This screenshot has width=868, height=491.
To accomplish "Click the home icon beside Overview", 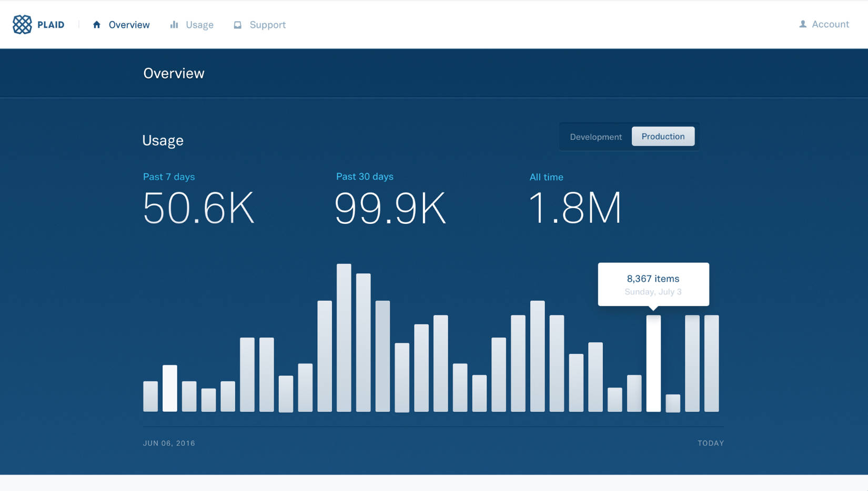I will pos(97,25).
